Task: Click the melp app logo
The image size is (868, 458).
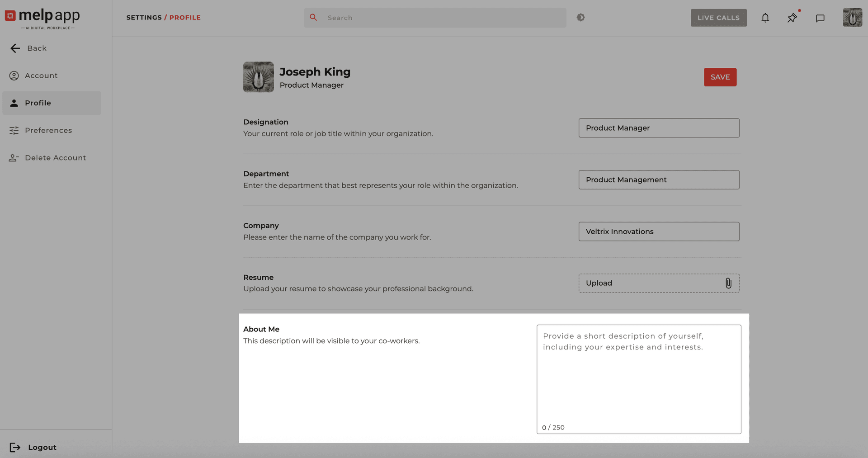Action: [x=42, y=18]
